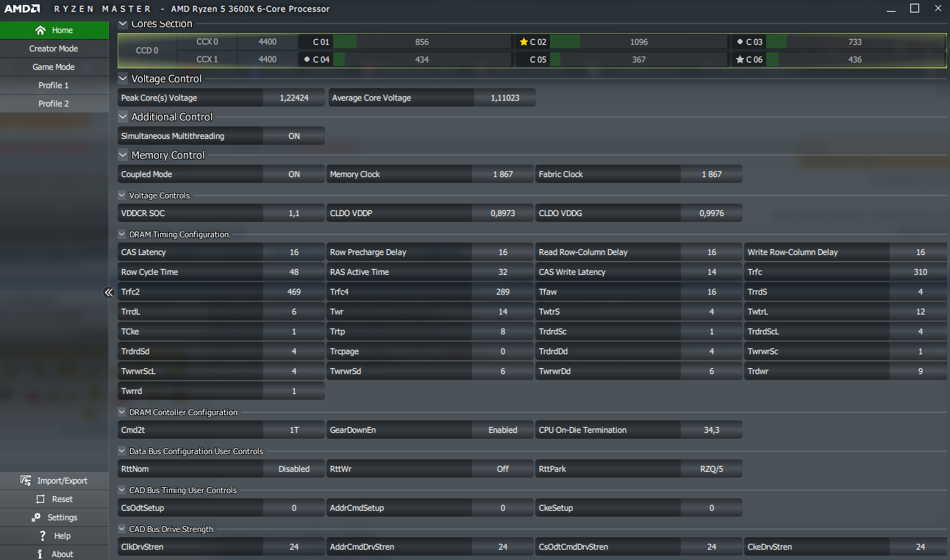Click the dot marker on core C 03
The image size is (950, 560).
click(x=740, y=42)
